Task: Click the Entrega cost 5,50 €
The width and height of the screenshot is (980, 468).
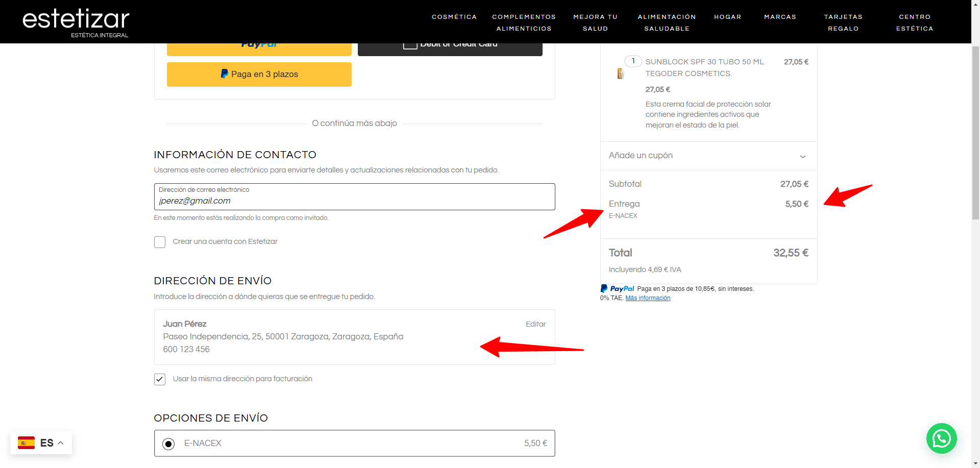Action: (x=797, y=204)
